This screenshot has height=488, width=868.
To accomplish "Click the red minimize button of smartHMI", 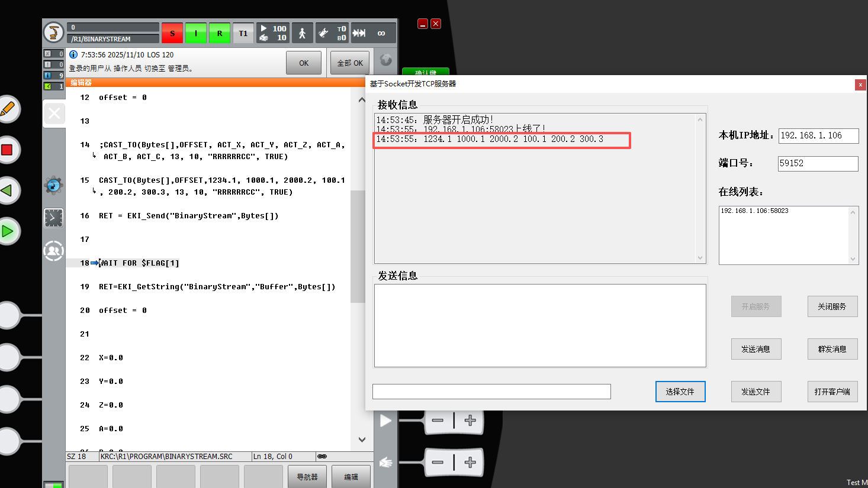I will (x=423, y=24).
